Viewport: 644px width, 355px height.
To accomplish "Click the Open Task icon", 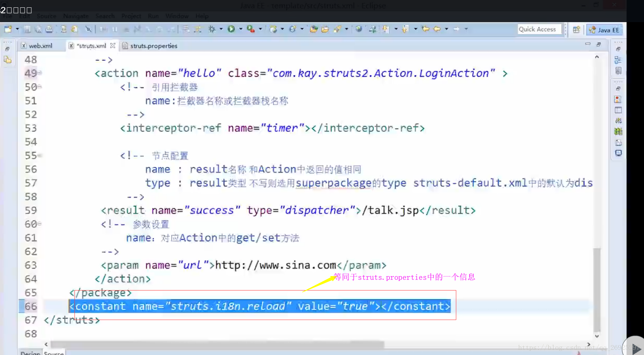I will click(325, 29).
